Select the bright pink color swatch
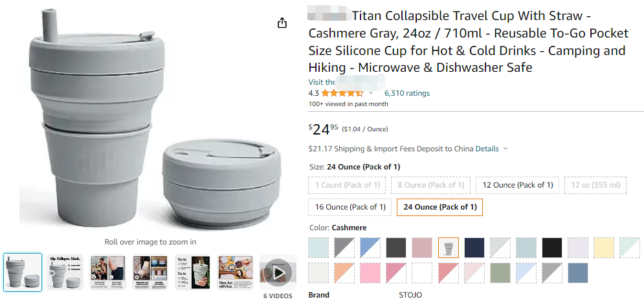This screenshot has height=304, width=644. coord(371,273)
